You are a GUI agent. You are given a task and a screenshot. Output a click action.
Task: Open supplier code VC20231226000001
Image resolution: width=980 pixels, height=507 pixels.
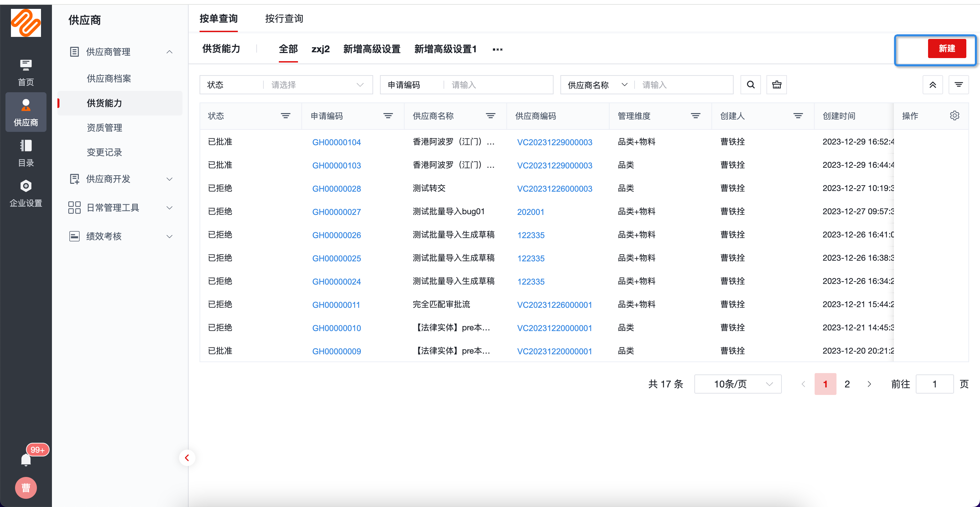pyautogui.click(x=554, y=305)
